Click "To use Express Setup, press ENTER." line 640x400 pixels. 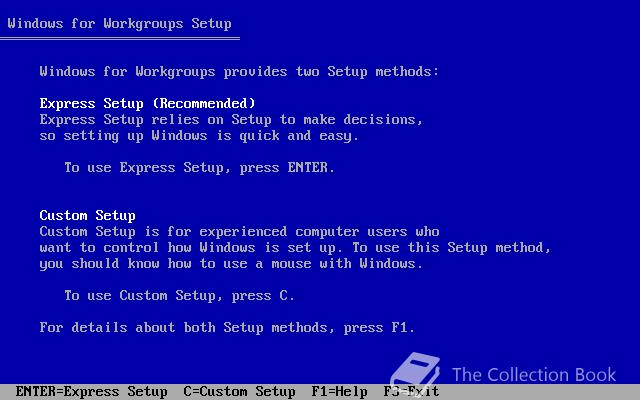point(200,167)
